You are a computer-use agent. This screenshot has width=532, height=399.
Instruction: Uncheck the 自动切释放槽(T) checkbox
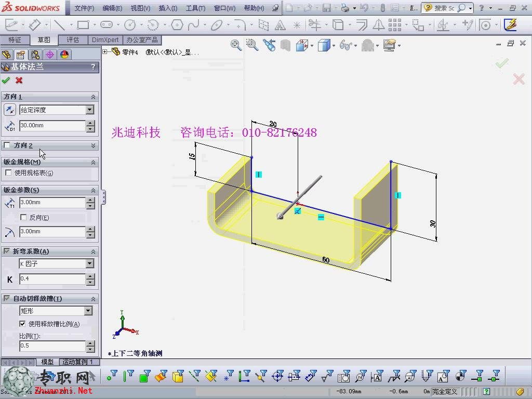[x=6, y=298]
